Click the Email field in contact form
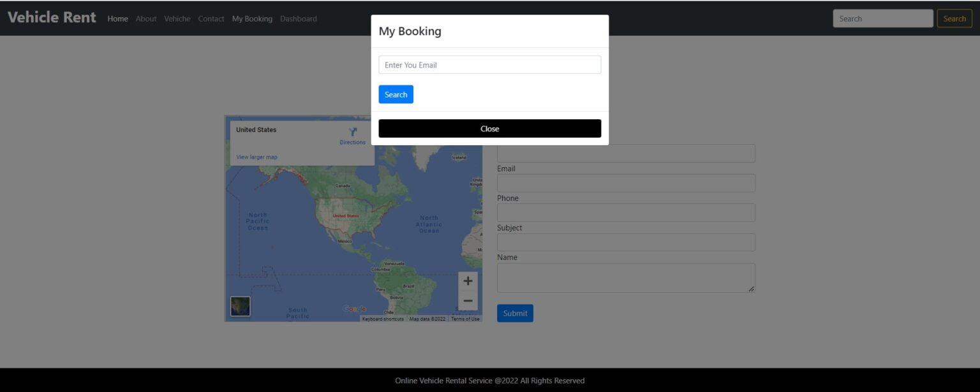Image resolution: width=980 pixels, height=392 pixels. pos(626,183)
